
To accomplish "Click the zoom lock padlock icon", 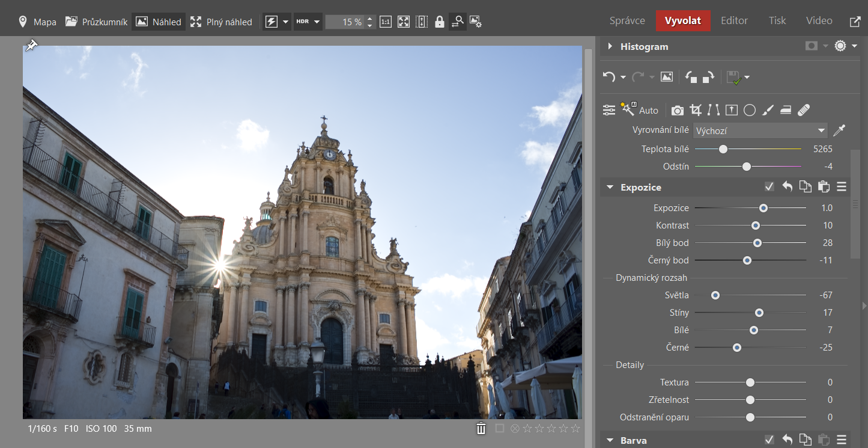I will click(440, 22).
